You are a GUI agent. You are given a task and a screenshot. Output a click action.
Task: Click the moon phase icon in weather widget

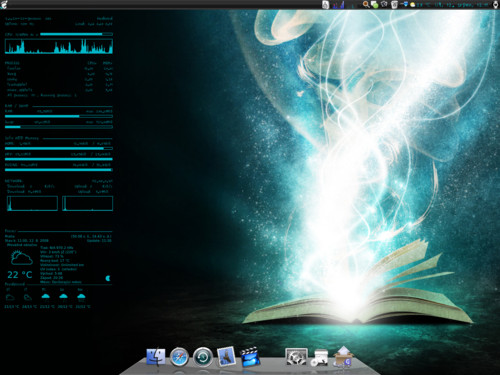click(108, 278)
